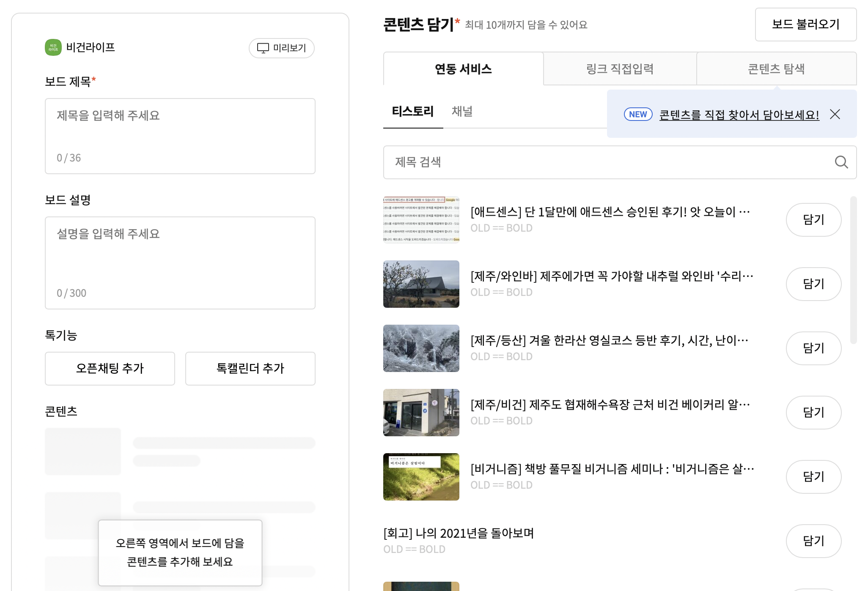
Task: Click the magnifier search icon in 제목 검색
Action: coord(841,162)
